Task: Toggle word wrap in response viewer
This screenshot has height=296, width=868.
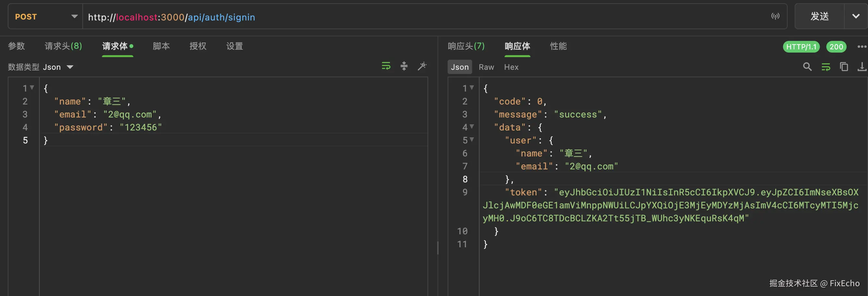Action: pyautogui.click(x=826, y=67)
